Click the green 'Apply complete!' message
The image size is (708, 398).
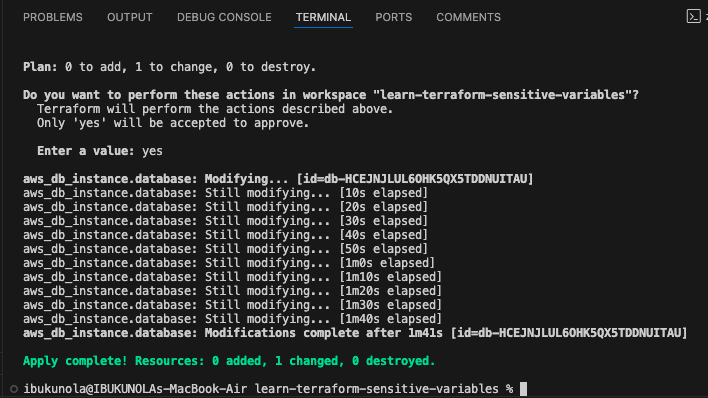tap(229, 361)
